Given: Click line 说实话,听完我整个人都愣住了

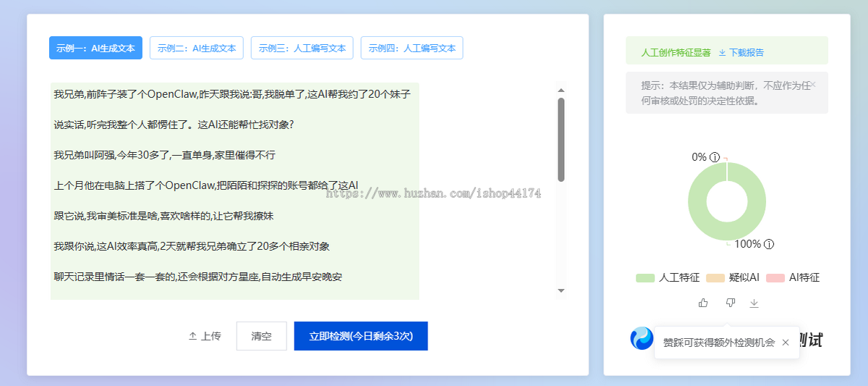Looking at the screenshot, I should pyautogui.click(x=174, y=125).
